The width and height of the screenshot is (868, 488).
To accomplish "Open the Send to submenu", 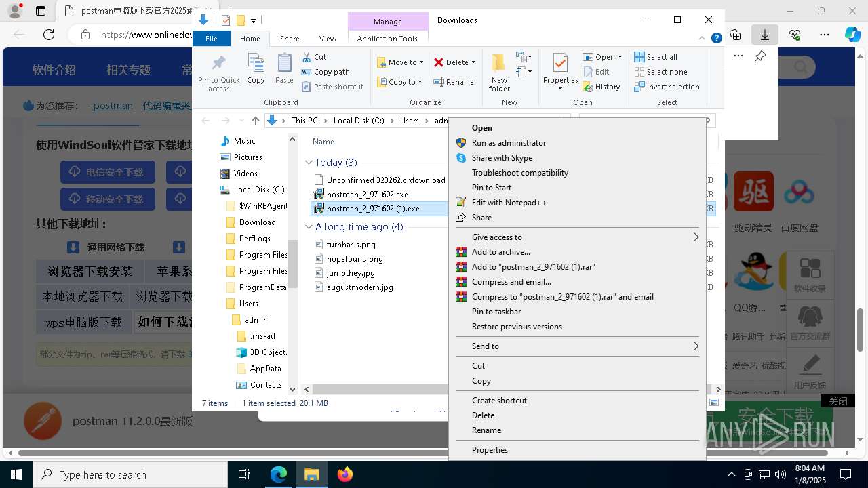I will 576,346.
